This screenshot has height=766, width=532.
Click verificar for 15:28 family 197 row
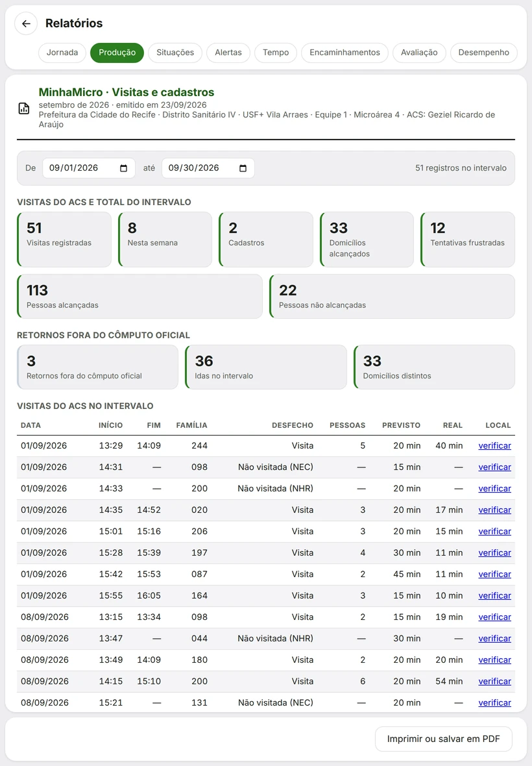click(494, 553)
